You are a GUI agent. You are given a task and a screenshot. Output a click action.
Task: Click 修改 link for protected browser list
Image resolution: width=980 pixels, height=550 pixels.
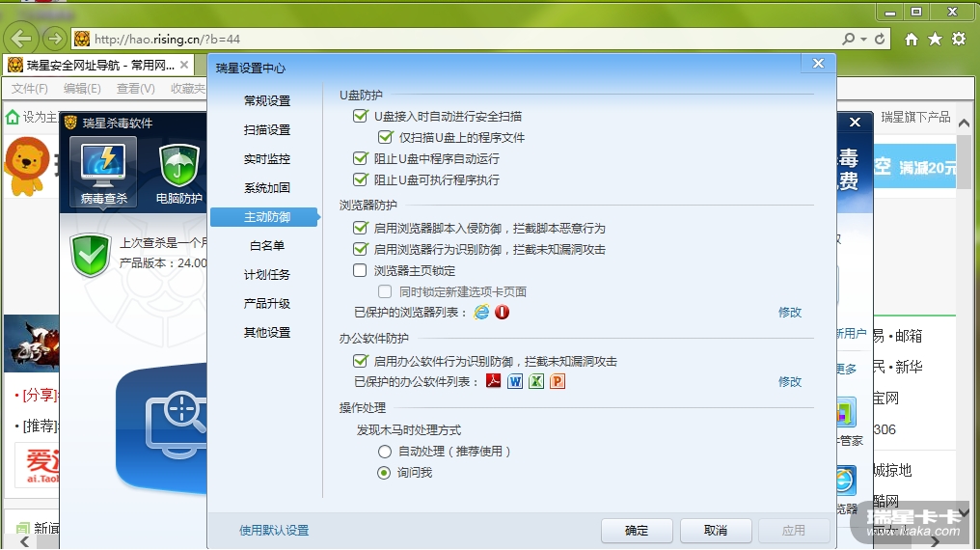point(790,312)
